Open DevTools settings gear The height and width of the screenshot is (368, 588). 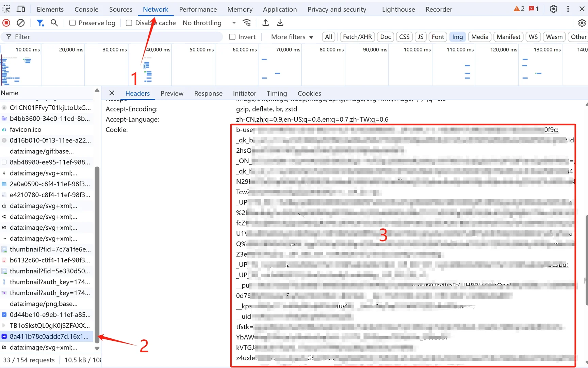554,9
